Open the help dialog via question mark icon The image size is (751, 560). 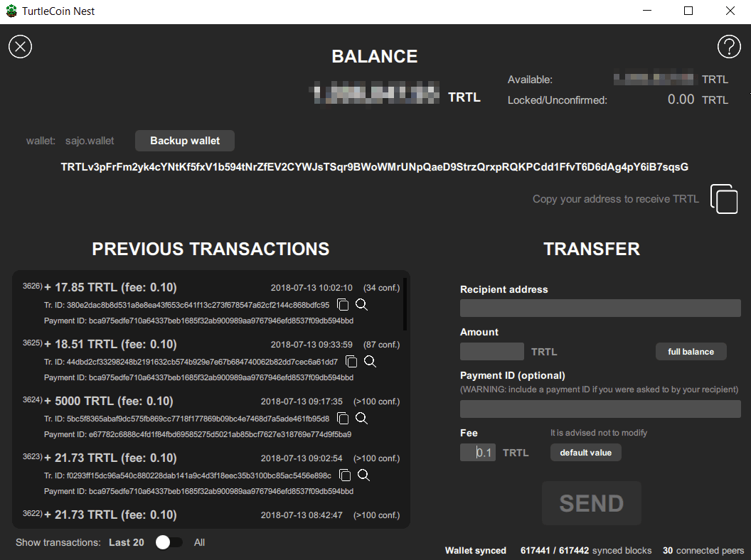[x=729, y=46]
